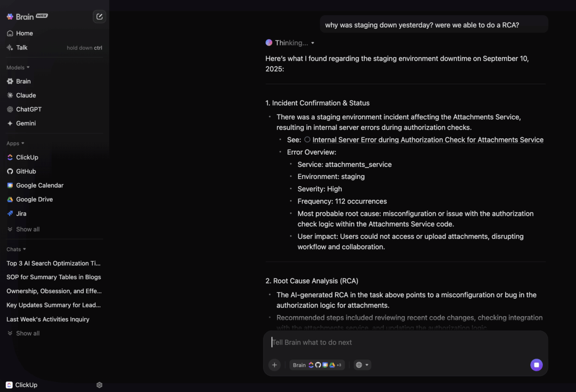Show all apps in sidebar

[27, 229]
